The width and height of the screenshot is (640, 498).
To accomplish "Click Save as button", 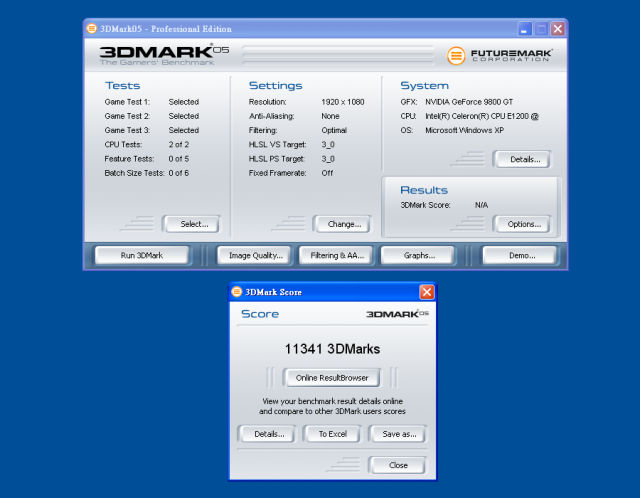I will pyautogui.click(x=398, y=434).
